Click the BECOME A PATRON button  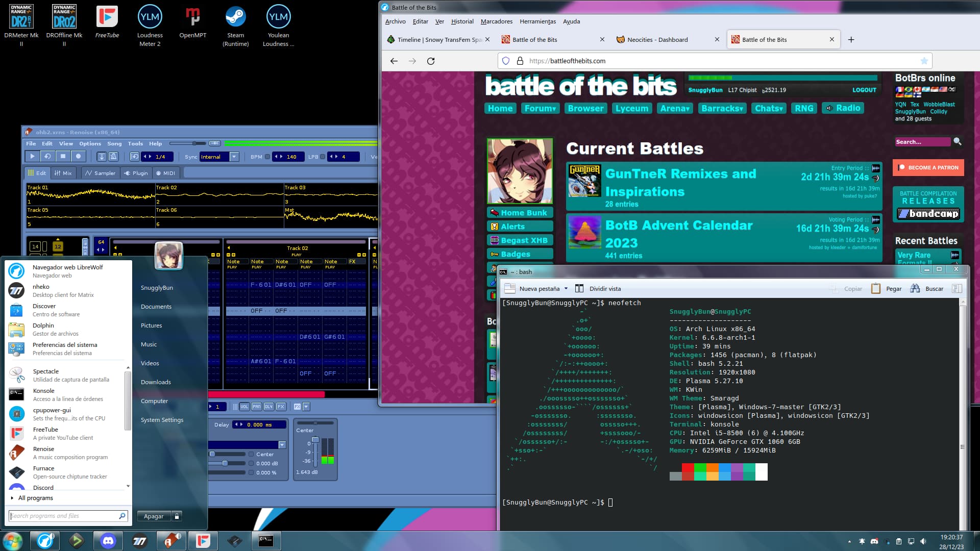928,167
